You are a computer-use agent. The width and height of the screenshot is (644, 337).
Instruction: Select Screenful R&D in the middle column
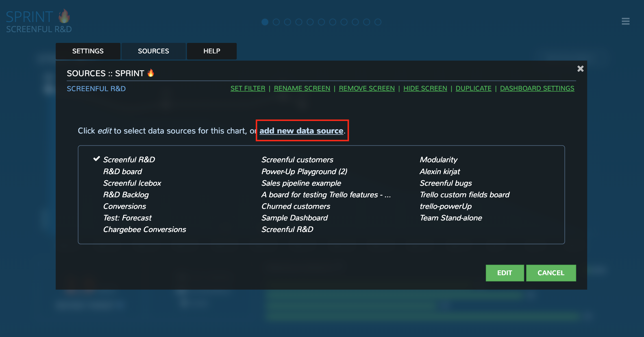[287, 229]
